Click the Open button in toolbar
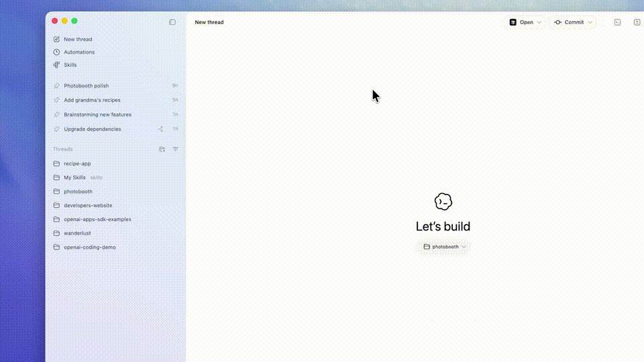This screenshot has height=362, width=644. coord(521,22)
